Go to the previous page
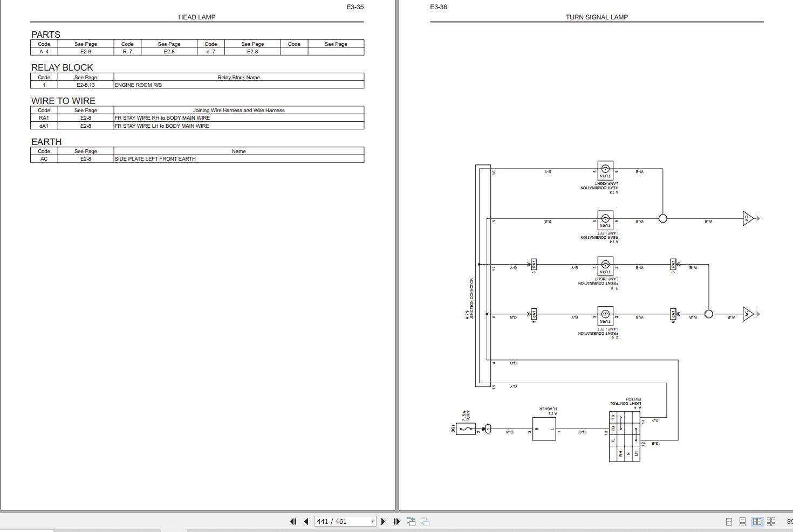 pyautogui.click(x=306, y=521)
